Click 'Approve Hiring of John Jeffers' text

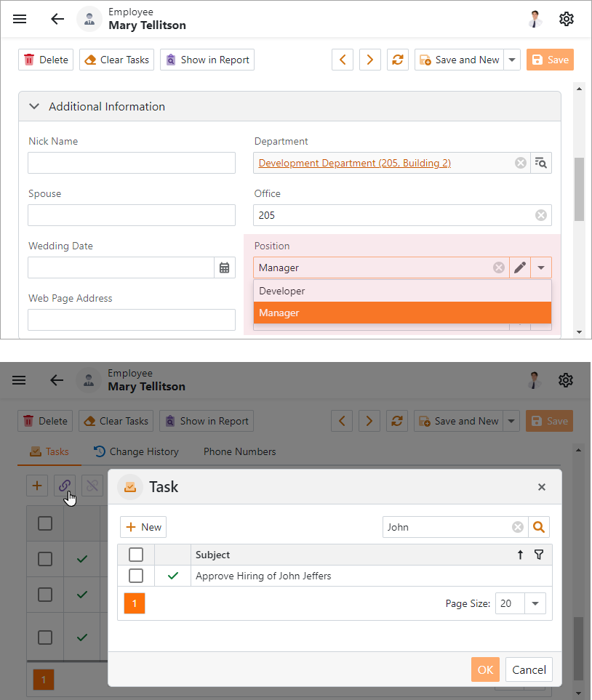263,576
